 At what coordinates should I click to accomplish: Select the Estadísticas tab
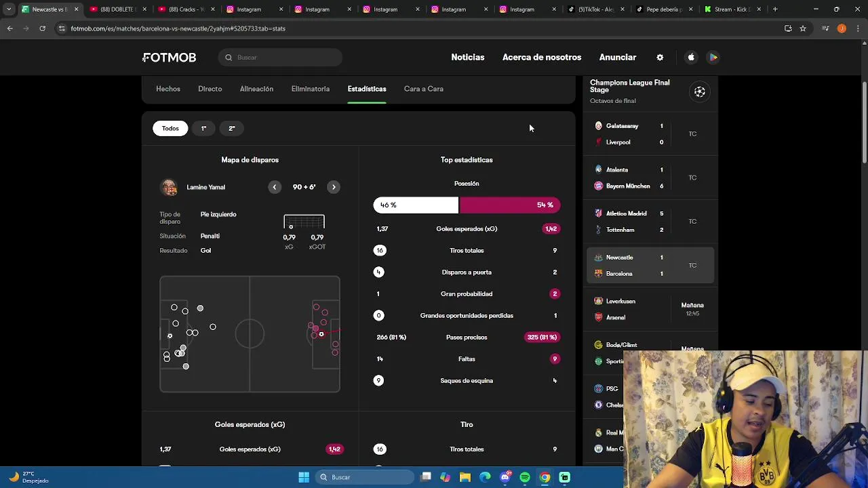coord(367,89)
